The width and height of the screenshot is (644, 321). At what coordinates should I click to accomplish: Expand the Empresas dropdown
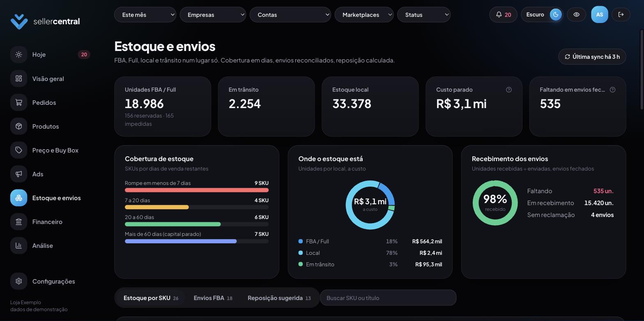[x=213, y=15]
